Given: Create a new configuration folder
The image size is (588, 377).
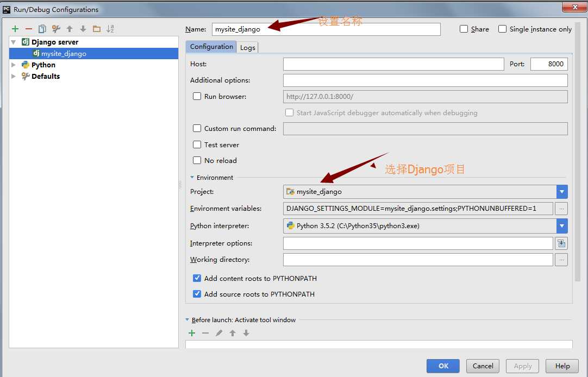Looking at the screenshot, I should (97, 29).
